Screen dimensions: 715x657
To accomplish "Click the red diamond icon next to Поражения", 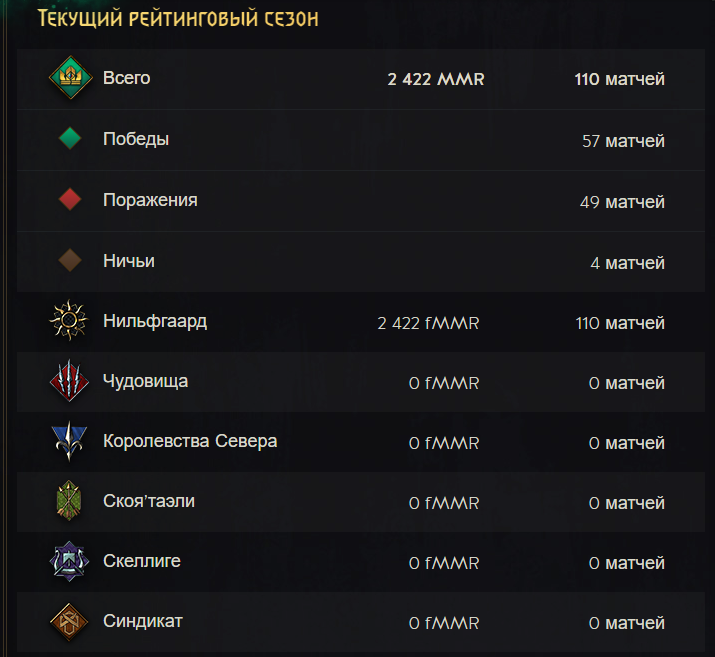I will (70, 200).
